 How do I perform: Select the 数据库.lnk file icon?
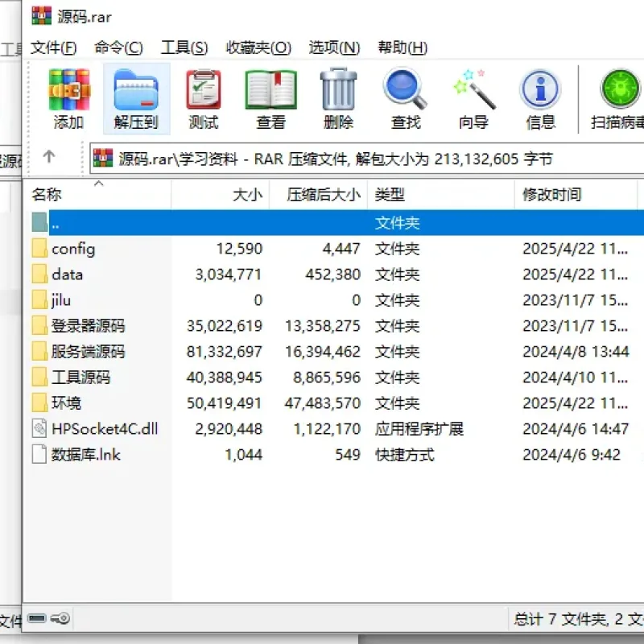(39, 454)
